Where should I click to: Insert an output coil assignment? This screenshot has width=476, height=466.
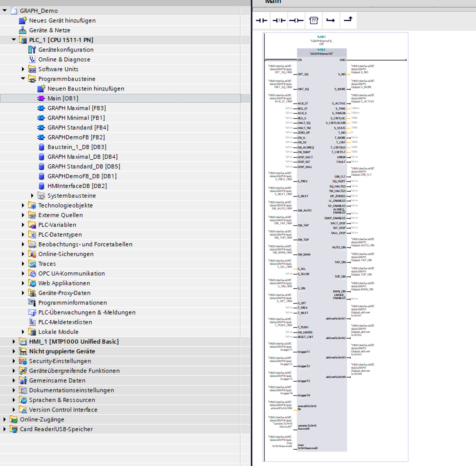[296, 20]
